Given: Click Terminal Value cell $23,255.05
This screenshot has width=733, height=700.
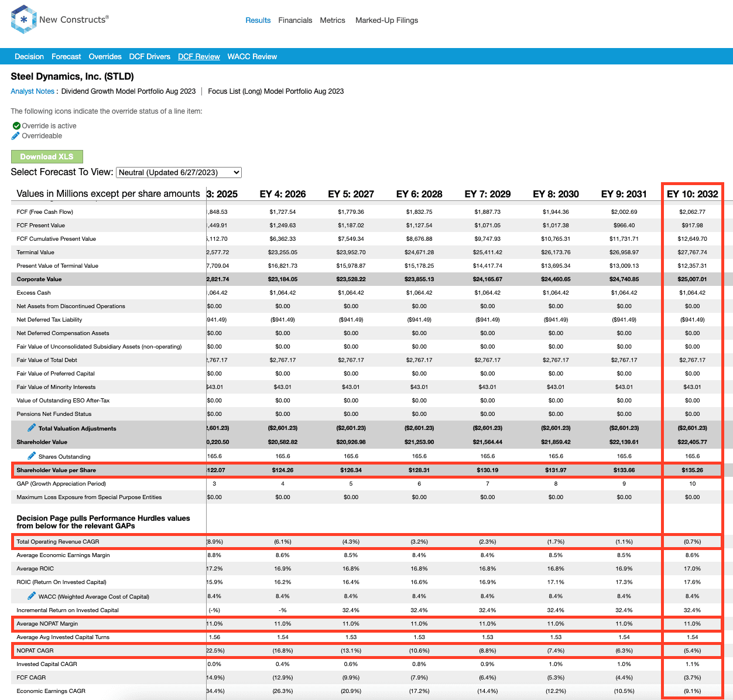Looking at the screenshot, I should (x=283, y=252).
